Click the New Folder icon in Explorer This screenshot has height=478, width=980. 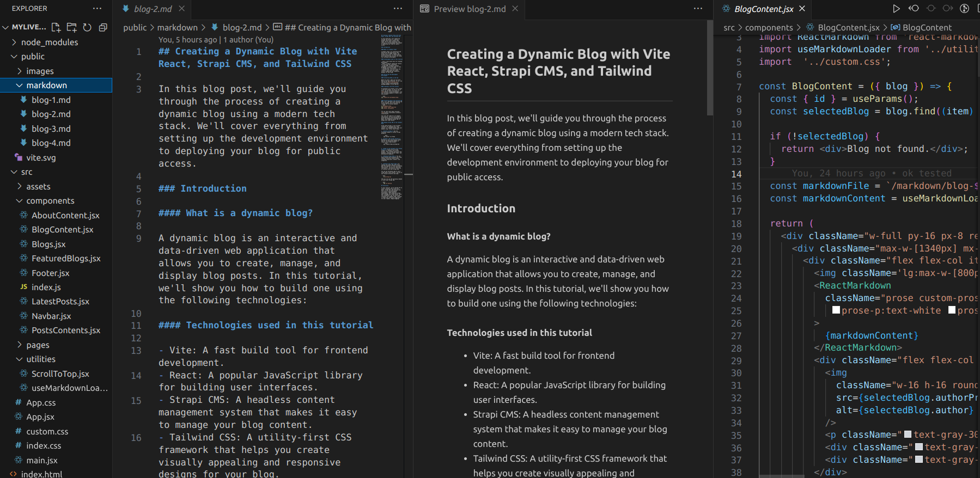tap(71, 27)
